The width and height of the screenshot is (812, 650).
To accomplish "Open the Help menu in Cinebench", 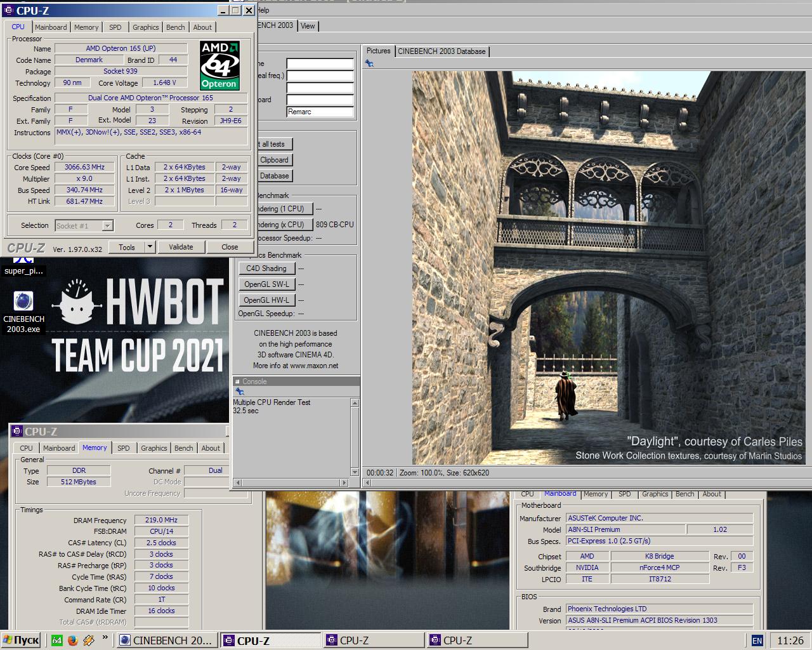I will pos(263,10).
